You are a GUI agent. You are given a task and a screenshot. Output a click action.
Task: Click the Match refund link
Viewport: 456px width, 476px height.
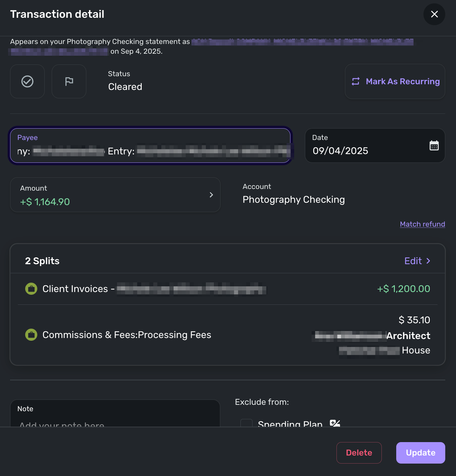[x=422, y=224]
